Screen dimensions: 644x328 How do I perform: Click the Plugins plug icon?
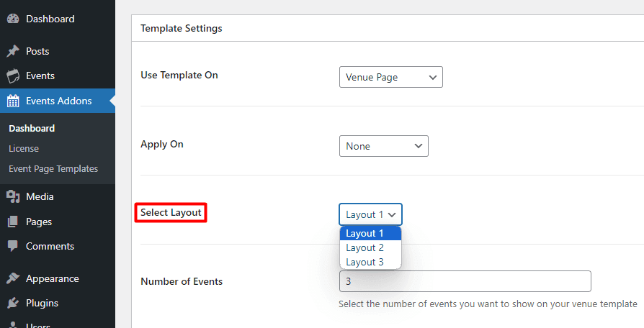pos(13,304)
